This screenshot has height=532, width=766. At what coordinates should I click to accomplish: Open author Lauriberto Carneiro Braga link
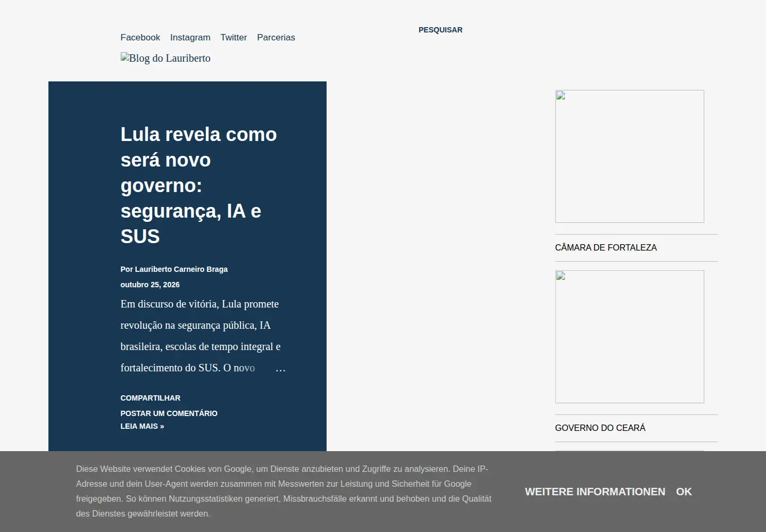tap(181, 269)
